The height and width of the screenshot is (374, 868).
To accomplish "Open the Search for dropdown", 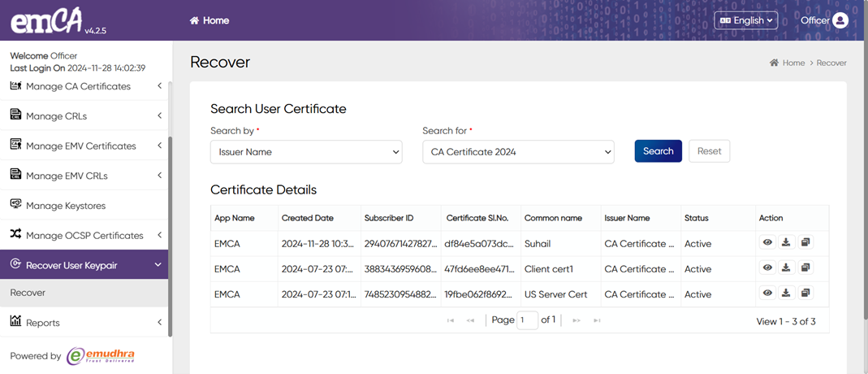I will pyautogui.click(x=518, y=152).
